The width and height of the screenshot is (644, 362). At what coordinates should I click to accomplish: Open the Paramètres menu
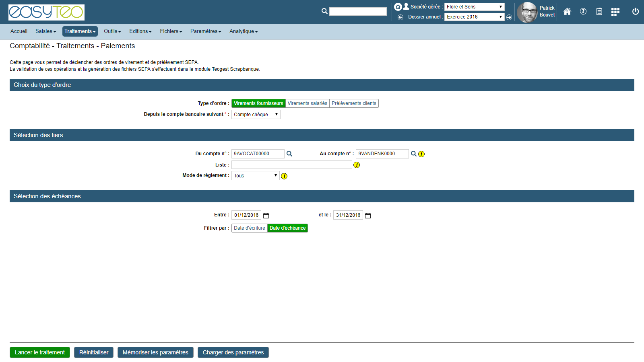pyautogui.click(x=205, y=31)
